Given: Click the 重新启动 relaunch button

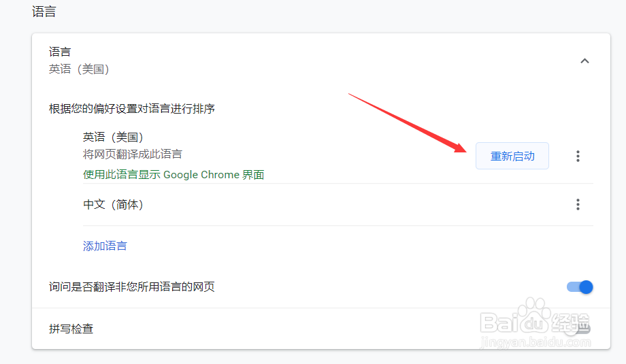Looking at the screenshot, I should point(512,156).
